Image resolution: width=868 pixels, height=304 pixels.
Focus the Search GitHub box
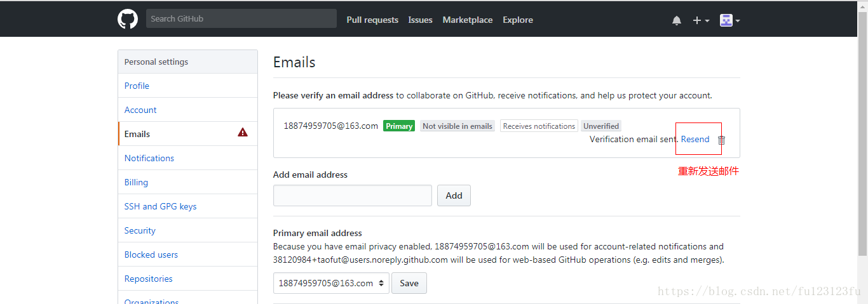241,18
